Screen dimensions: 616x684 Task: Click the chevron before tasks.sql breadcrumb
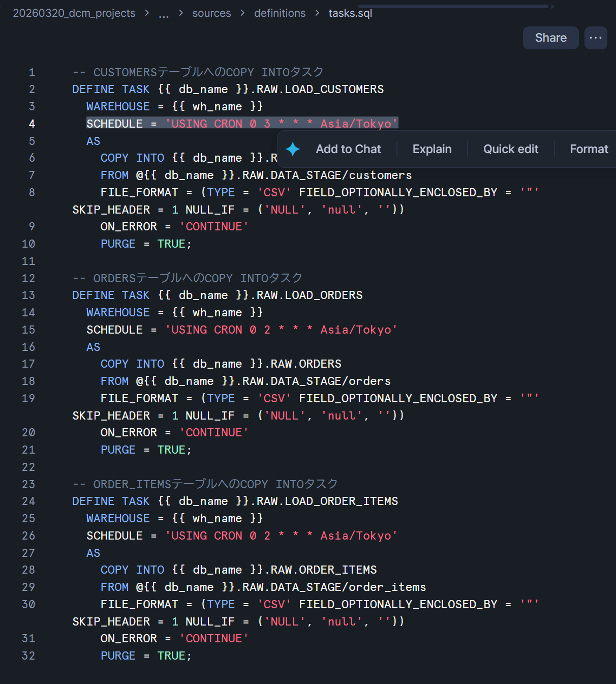coord(317,13)
